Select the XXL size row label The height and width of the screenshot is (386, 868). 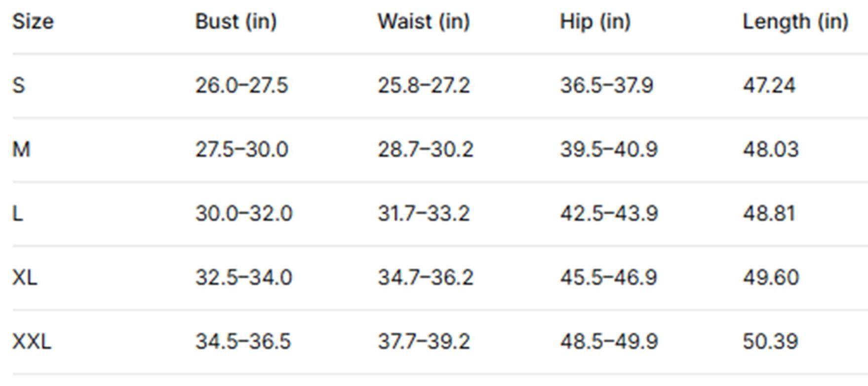click(32, 342)
